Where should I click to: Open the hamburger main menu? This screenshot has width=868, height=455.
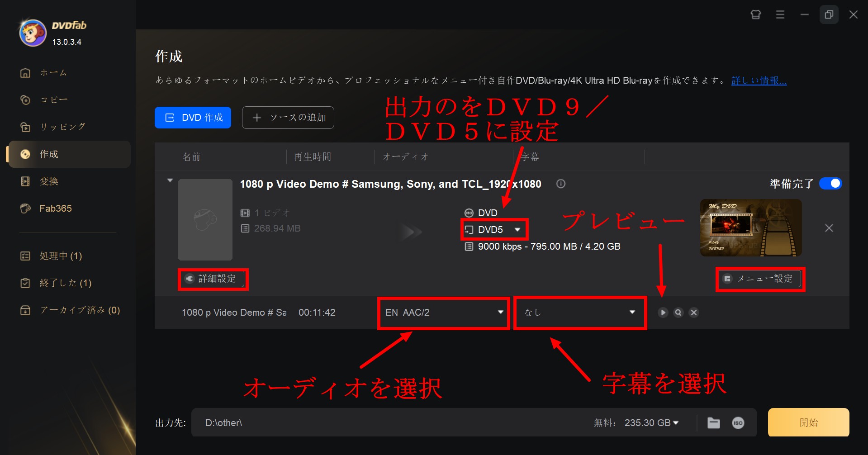(780, 15)
